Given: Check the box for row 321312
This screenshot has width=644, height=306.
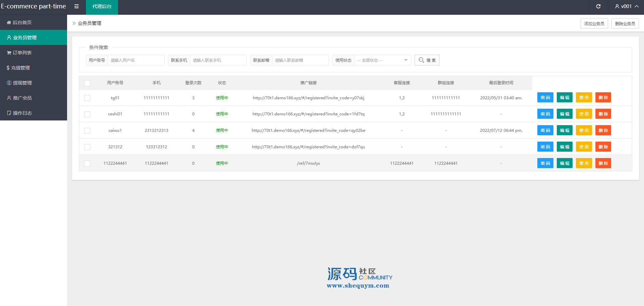Looking at the screenshot, I should coord(87,147).
